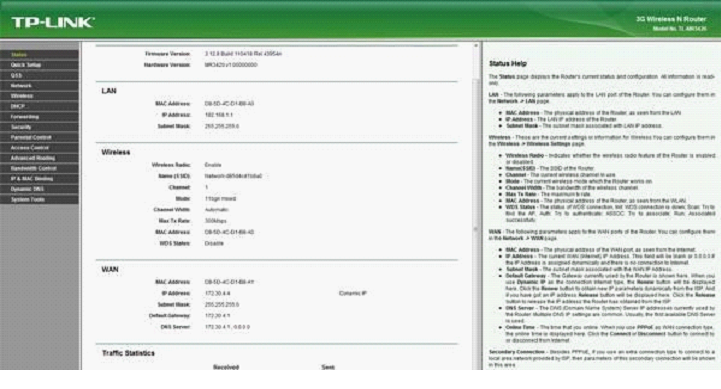
Task: Go to the Security settings menu
Action: pos(39,127)
